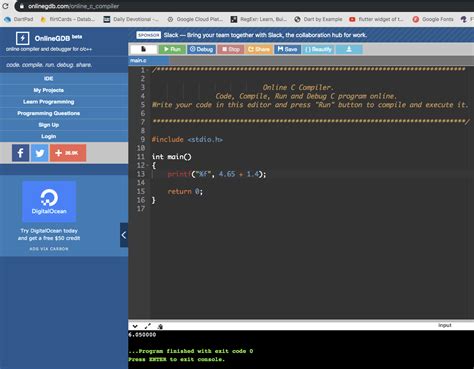Download the code using download icon
The width and height of the screenshot is (474, 369).
[349, 49]
